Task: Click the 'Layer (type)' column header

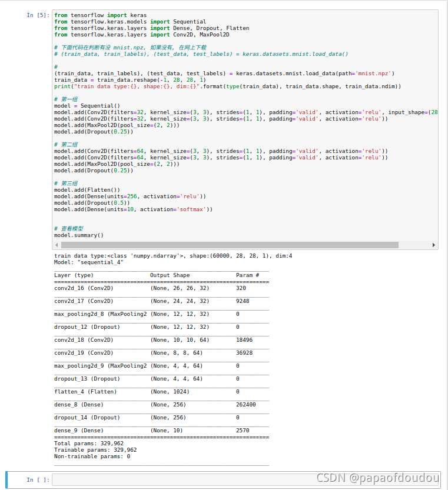Action: point(74,275)
